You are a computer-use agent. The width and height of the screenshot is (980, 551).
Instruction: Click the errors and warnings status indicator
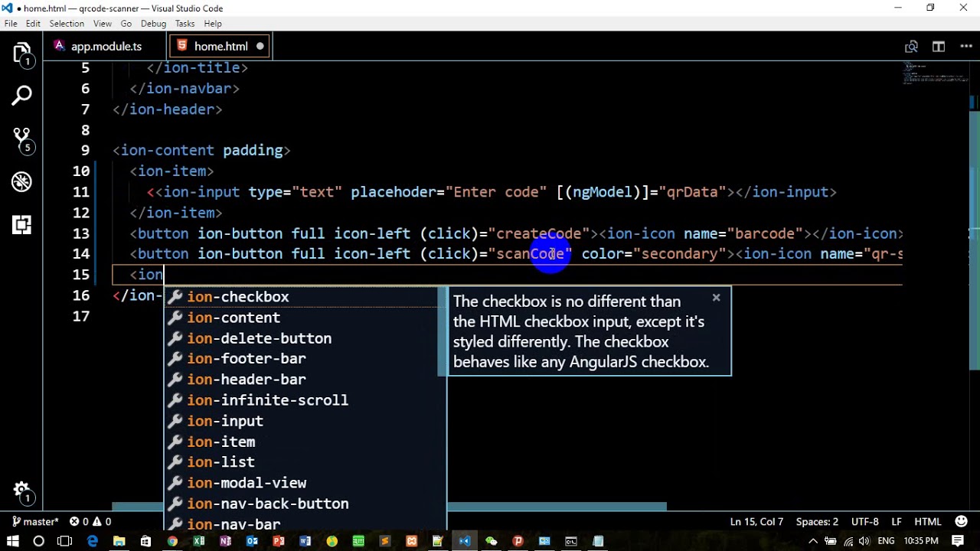pyautogui.click(x=90, y=521)
